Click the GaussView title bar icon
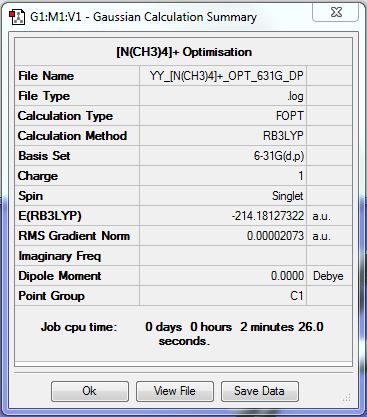The width and height of the screenshot is (367, 417). point(17,17)
